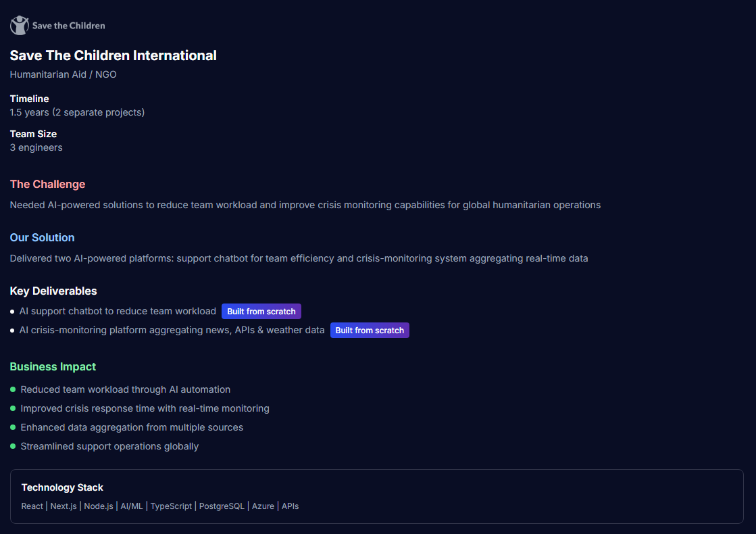Image resolution: width=756 pixels, height=534 pixels.
Task: Click the 'Delivered two AI-powered platforms' paragraph
Action: coord(299,258)
